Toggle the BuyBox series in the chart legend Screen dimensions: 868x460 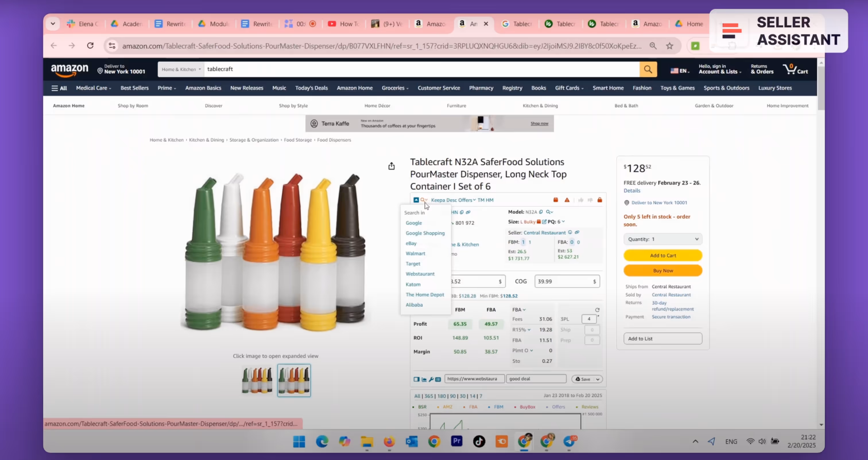(x=527, y=407)
